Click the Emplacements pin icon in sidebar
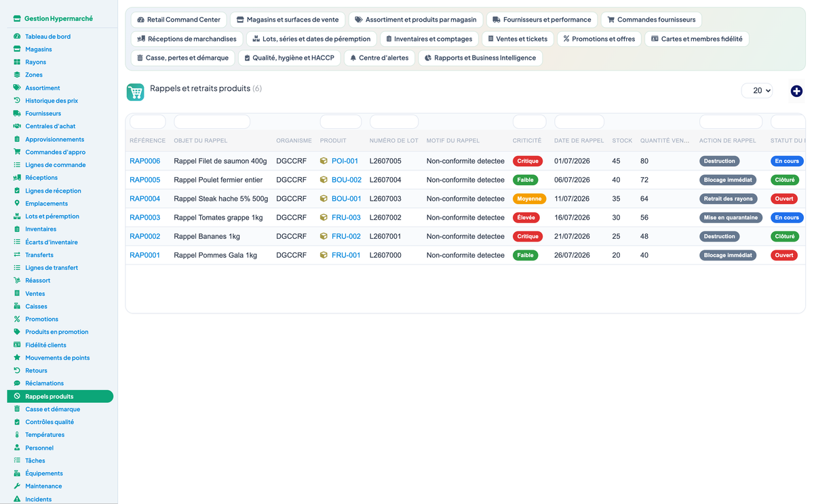Screen dimensions: 814x504 click(17, 203)
